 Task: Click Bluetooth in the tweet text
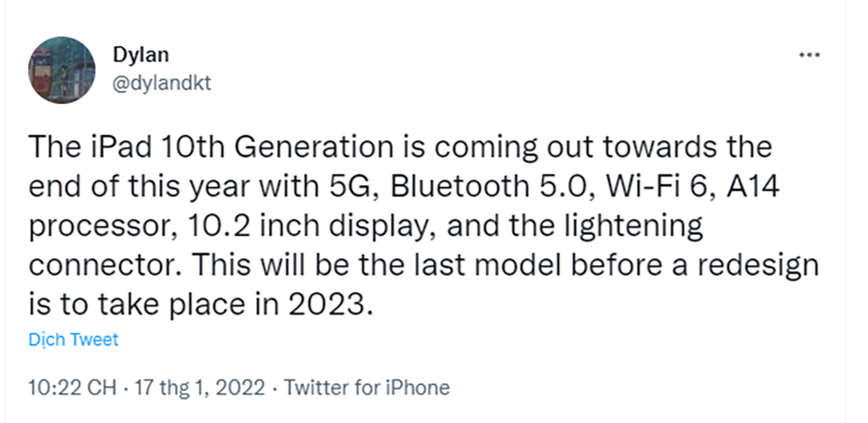tap(459, 186)
